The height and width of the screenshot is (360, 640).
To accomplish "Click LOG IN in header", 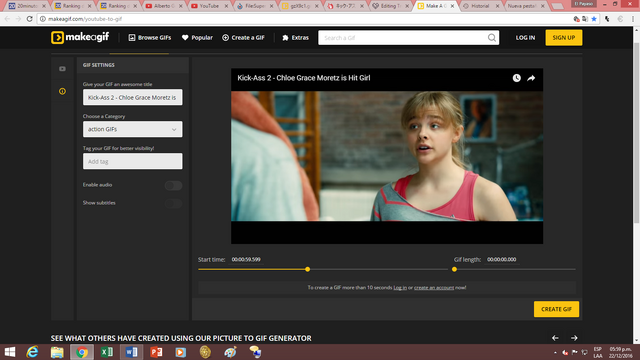I will 525,38.
